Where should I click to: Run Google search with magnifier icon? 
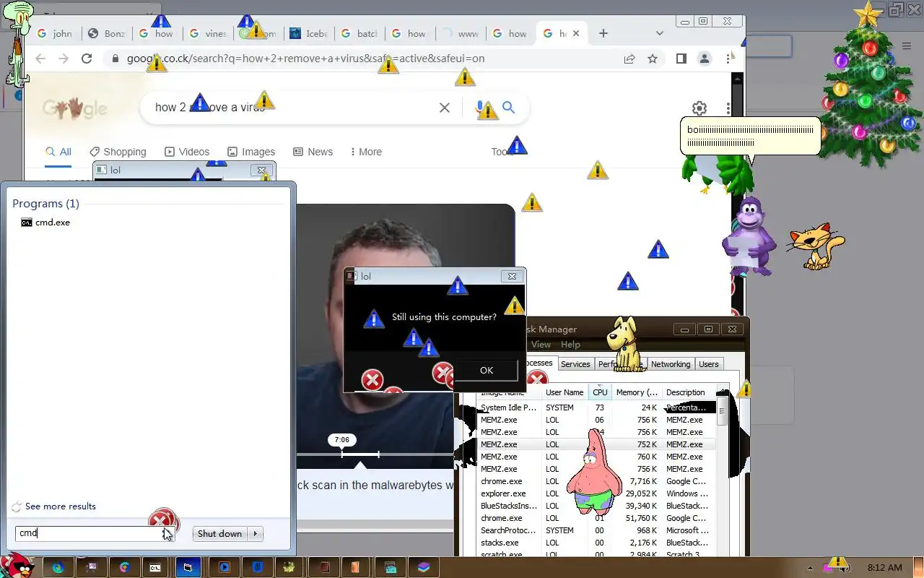pyautogui.click(x=509, y=108)
